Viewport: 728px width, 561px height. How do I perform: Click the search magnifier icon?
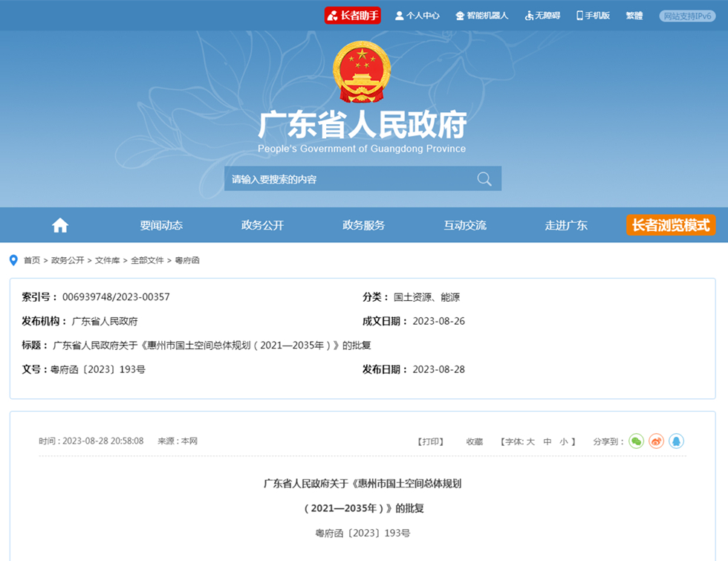(484, 179)
